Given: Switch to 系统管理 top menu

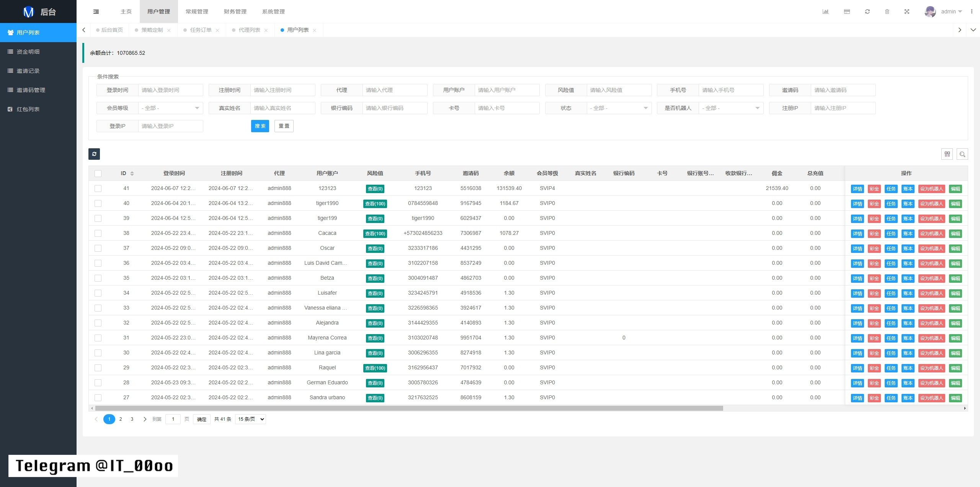Looking at the screenshot, I should (x=273, y=11).
